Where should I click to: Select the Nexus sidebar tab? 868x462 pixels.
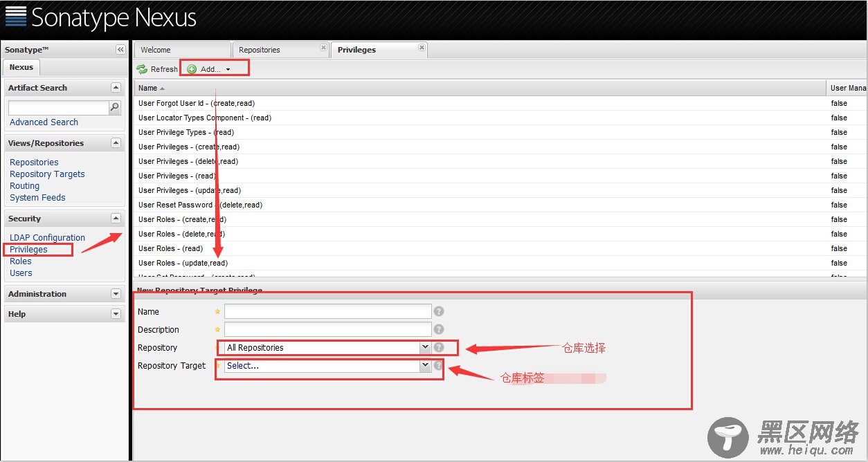(21, 67)
